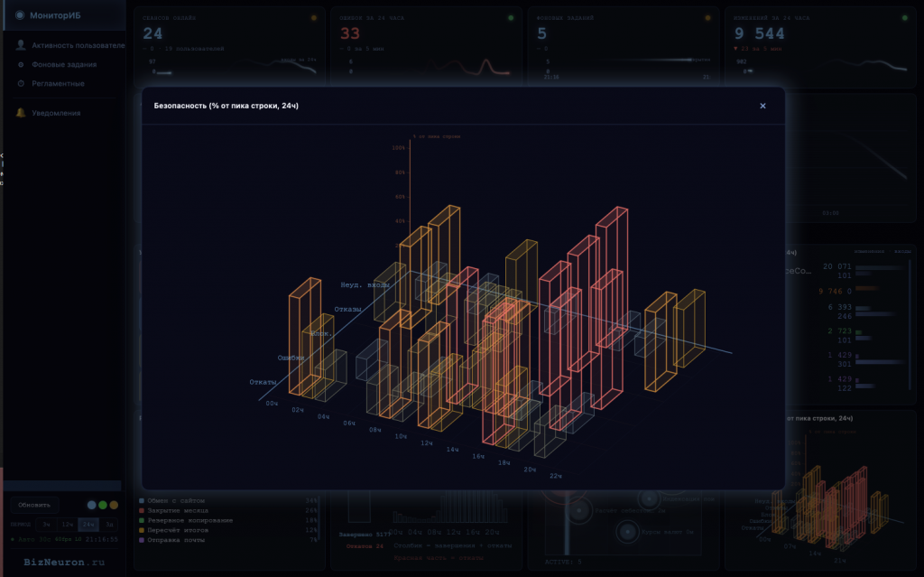
Task: Click the Откаты row label in 3D chart
Action: point(263,382)
